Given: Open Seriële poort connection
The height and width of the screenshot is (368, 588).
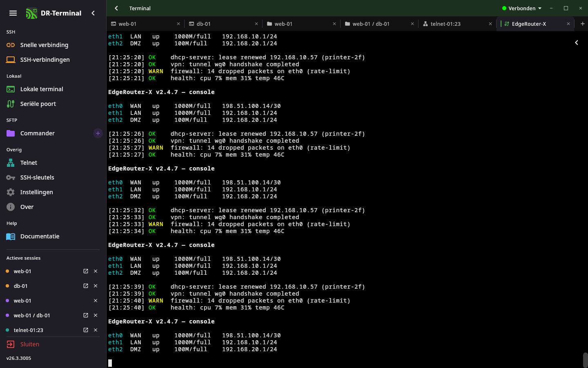Looking at the screenshot, I should tap(53, 104).
